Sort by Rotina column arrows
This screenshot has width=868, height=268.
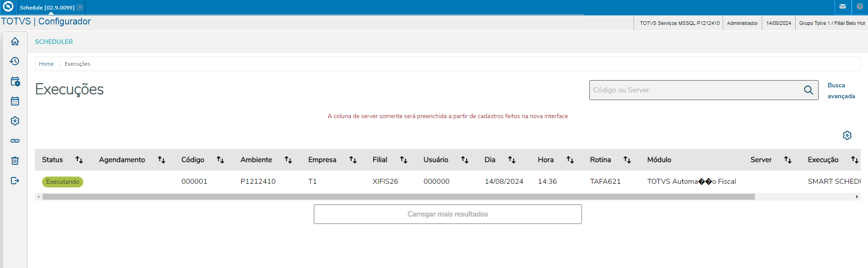[x=627, y=160]
